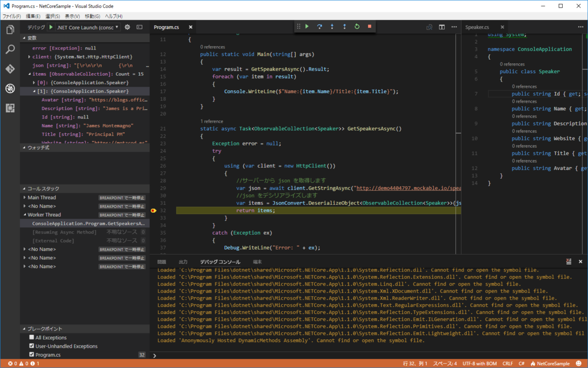Toggle User-Unhandled Exceptions checkbox
588x368 pixels.
coord(32,346)
